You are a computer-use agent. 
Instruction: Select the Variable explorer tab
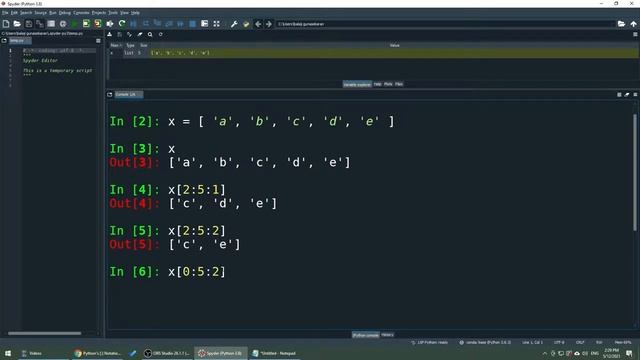(357, 84)
